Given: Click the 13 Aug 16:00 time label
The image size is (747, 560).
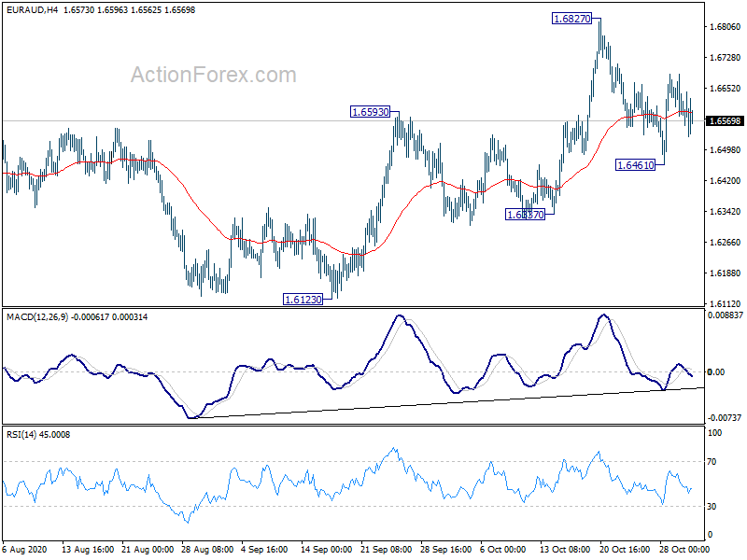Looking at the screenshot, I should click(x=88, y=550).
